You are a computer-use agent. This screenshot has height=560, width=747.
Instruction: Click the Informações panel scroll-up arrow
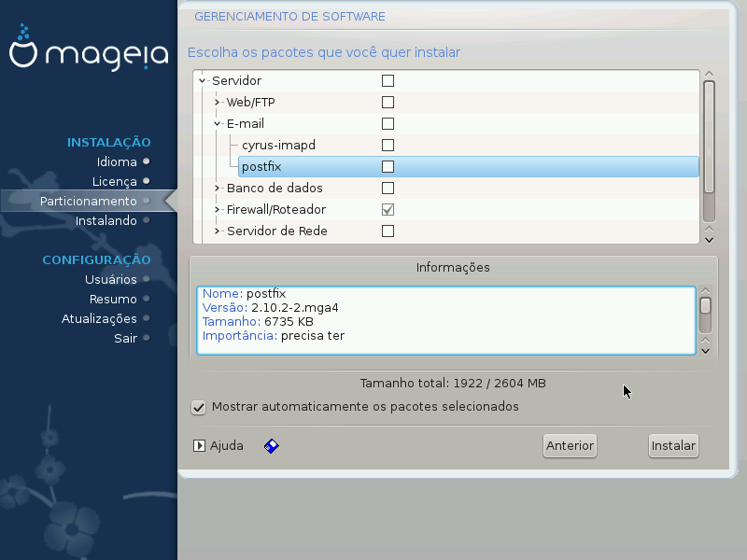point(706,291)
